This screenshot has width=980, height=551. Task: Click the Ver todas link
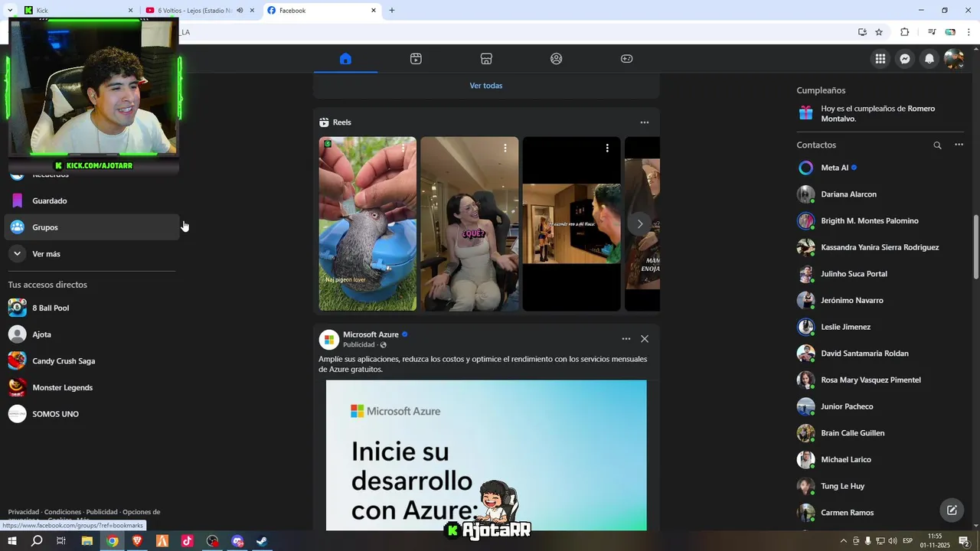point(486,86)
